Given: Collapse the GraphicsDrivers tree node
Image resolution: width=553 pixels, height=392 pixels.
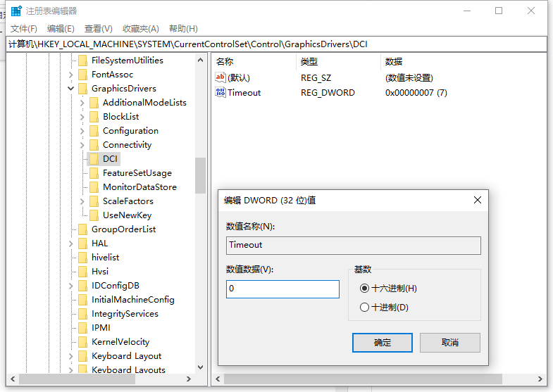Looking at the screenshot, I should [71, 89].
